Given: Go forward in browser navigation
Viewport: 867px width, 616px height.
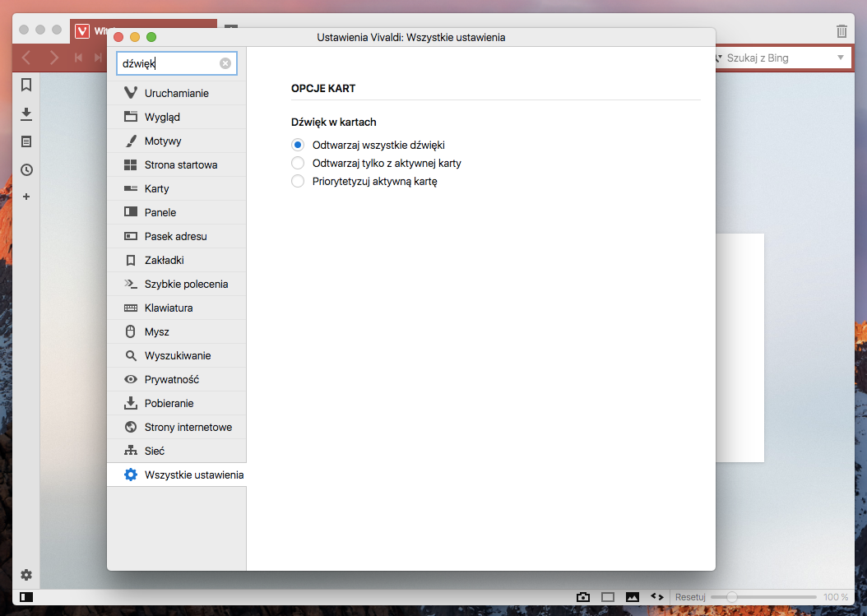Looking at the screenshot, I should tap(53, 57).
